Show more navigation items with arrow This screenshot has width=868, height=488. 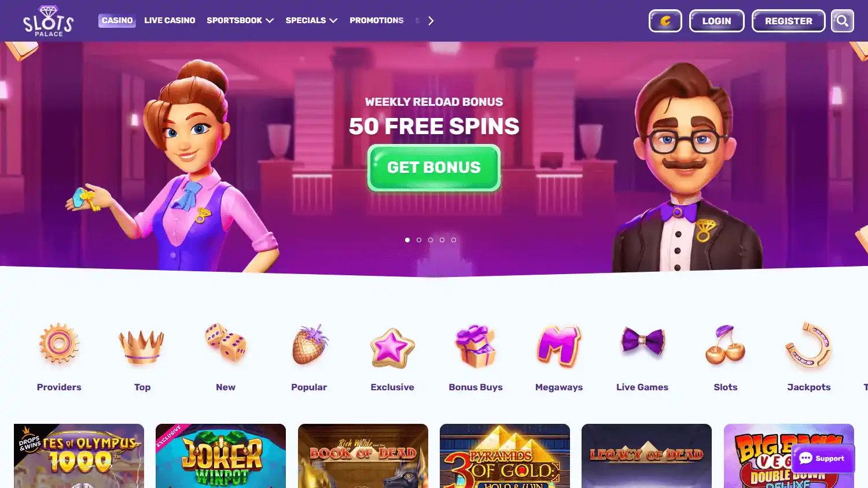(x=431, y=21)
